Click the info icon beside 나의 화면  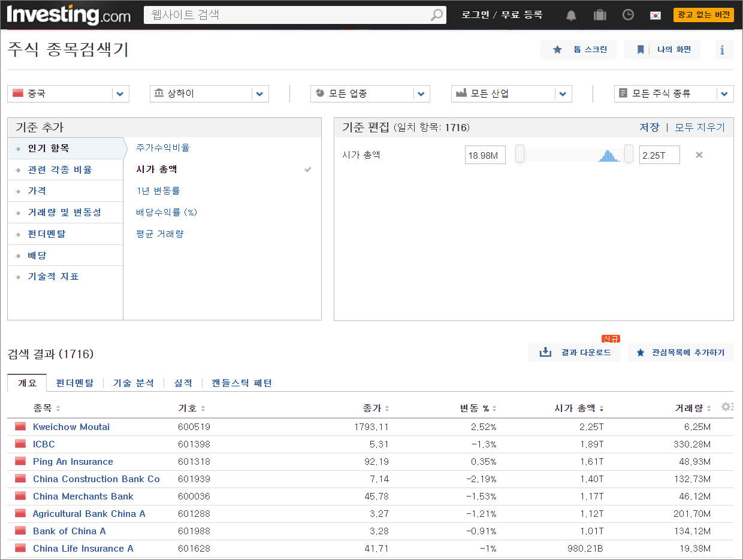pyautogui.click(x=724, y=50)
